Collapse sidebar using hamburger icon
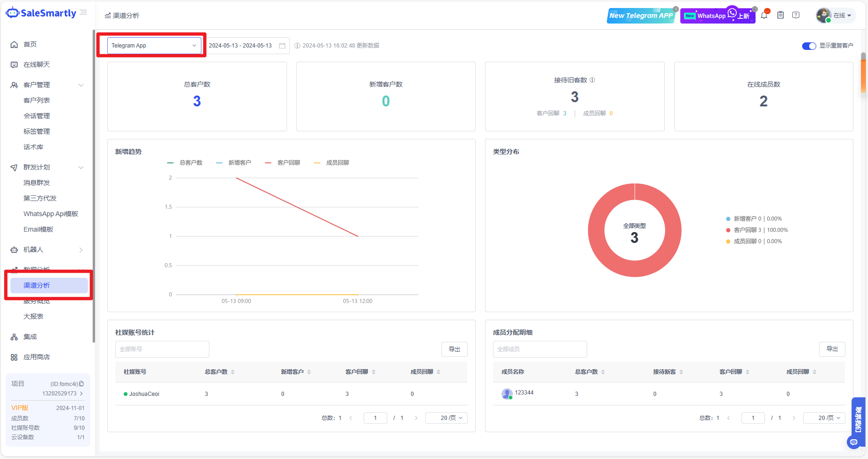The height and width of the screenshot is (459, 868). click(83, 13)
